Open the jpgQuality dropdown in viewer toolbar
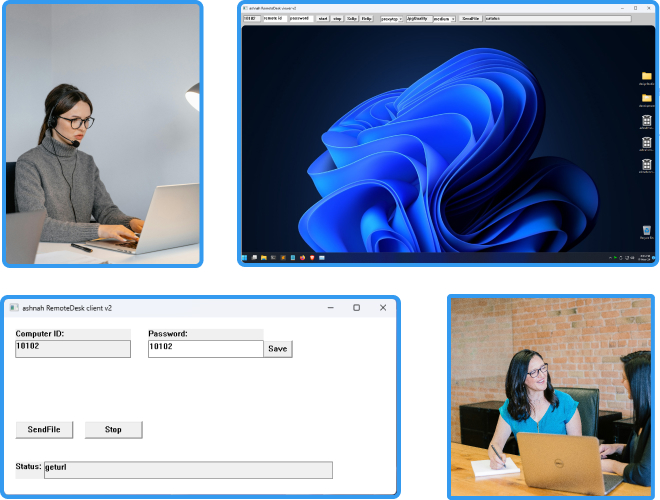The image size is (660, 500). [418, 18]
